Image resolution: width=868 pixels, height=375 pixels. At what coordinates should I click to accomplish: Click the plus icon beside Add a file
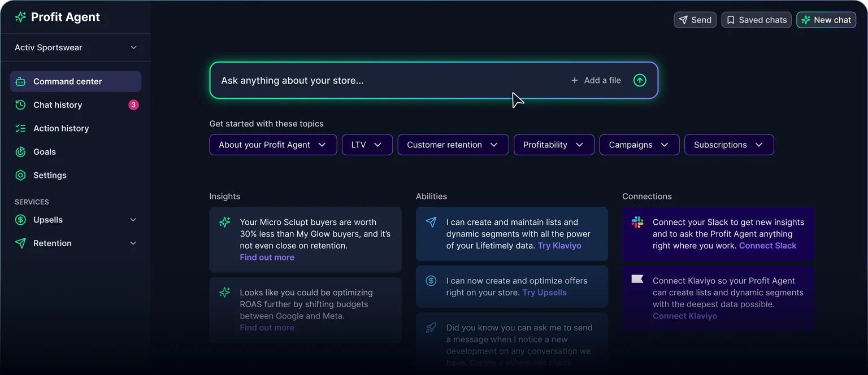(x=575, y=80)
